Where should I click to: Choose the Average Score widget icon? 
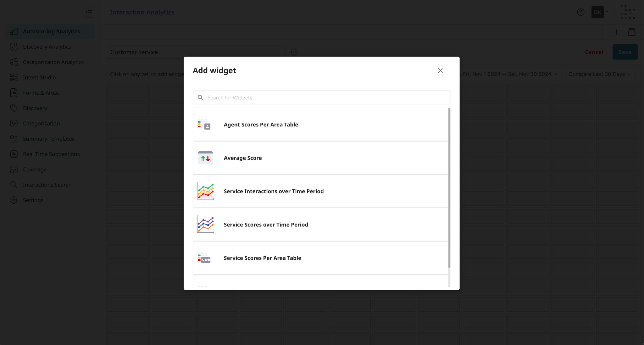click(205, 158)
